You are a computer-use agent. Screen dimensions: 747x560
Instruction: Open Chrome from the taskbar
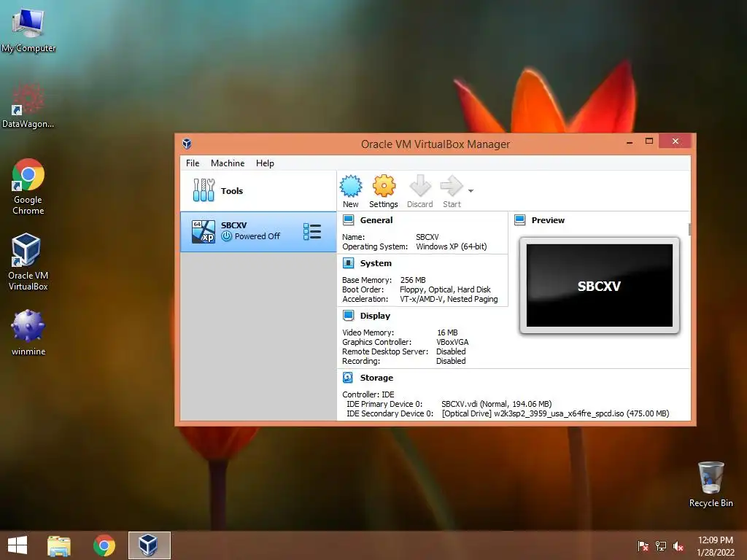pos(104,545)
